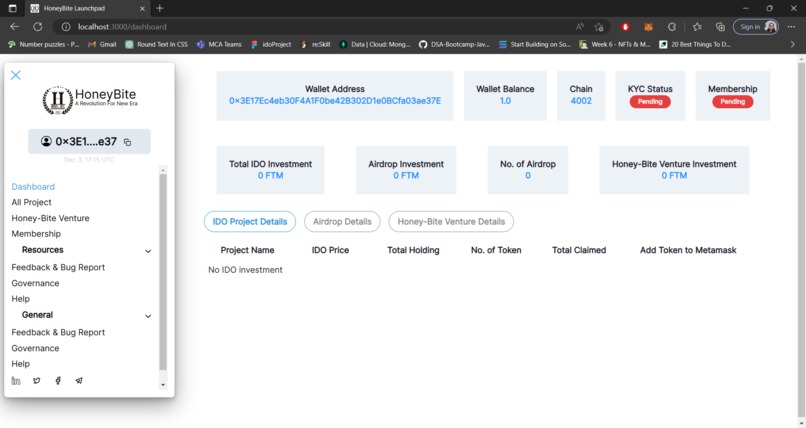Click the full wallet address 0x3E17Ec4eb30...

click(335, 101)
